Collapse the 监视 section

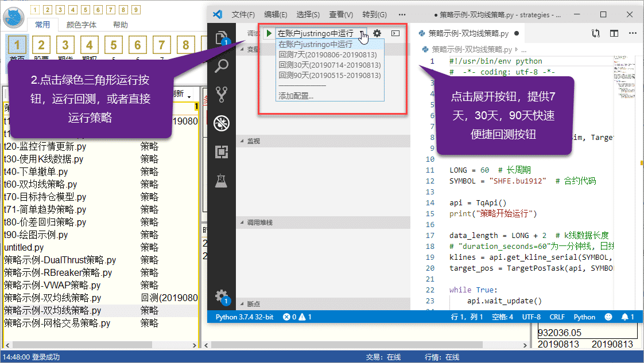tap(254, 141)
